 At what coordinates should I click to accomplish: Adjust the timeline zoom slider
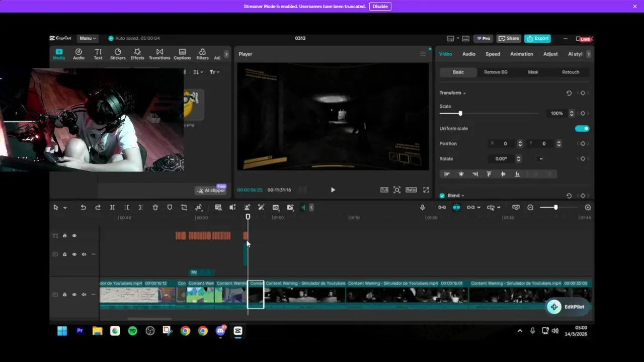coord(555,208)
